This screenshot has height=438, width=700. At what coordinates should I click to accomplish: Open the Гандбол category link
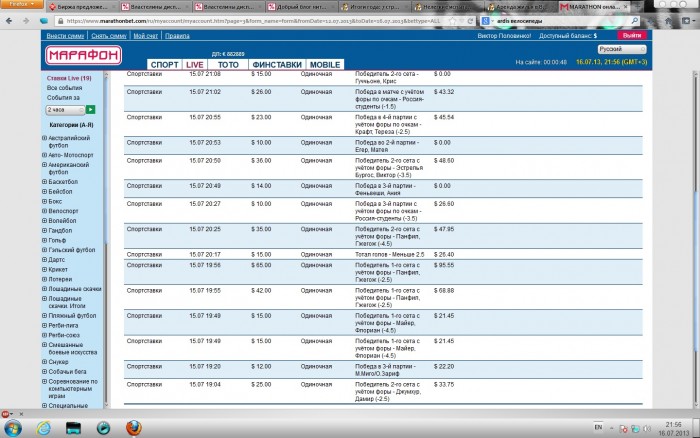(x=60, y=230)
